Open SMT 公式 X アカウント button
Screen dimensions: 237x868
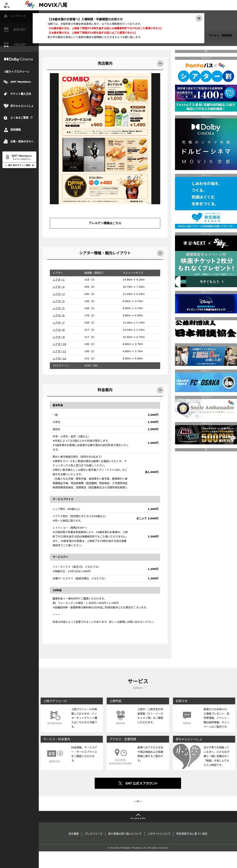click(x=138, y=783)
